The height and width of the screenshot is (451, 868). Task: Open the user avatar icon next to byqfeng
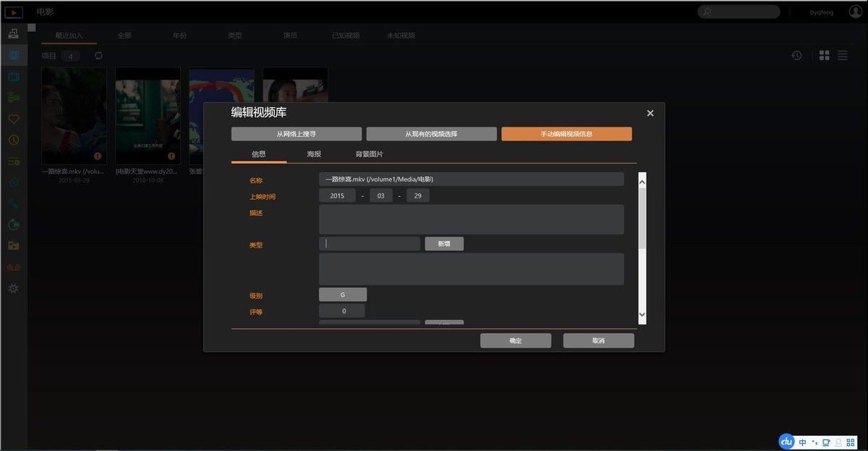click(x=856, y=12)
